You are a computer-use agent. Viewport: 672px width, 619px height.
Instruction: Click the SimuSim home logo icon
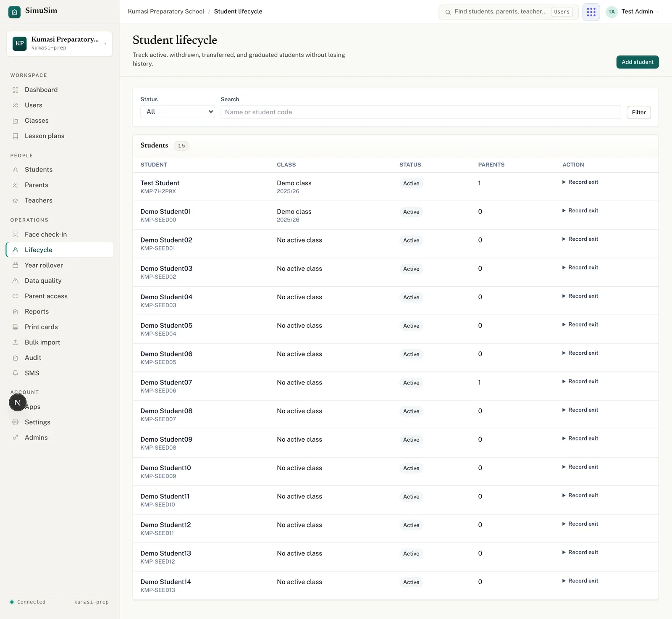tap(14, 12)
